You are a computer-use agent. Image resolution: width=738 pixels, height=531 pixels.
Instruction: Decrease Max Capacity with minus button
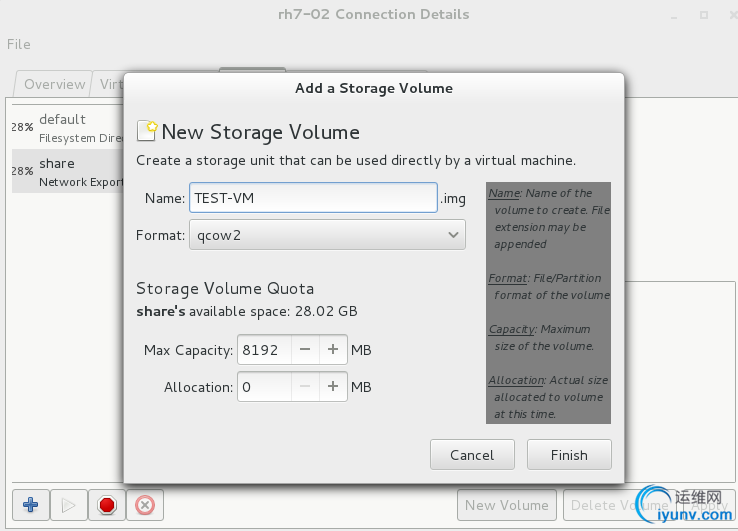click(305, 349)
